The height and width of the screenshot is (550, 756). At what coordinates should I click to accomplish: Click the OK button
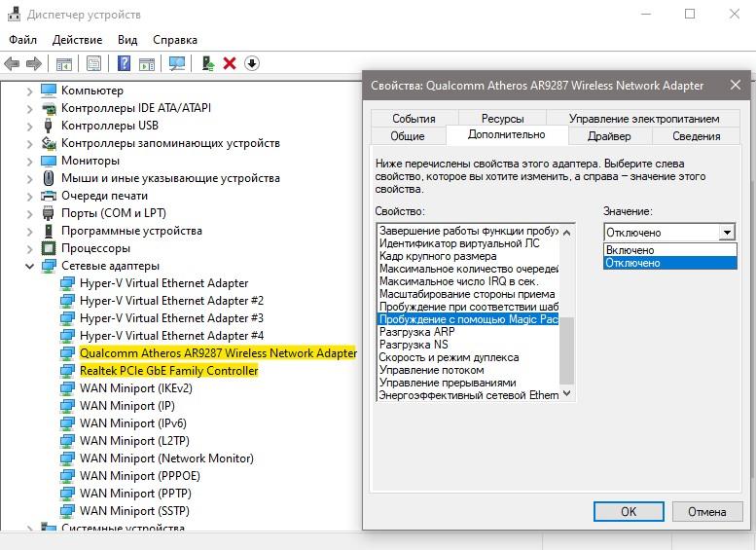coord(629,511)
